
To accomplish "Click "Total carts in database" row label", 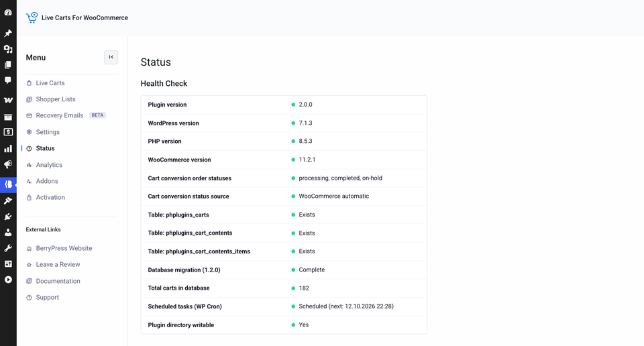I will coord(178,288).
